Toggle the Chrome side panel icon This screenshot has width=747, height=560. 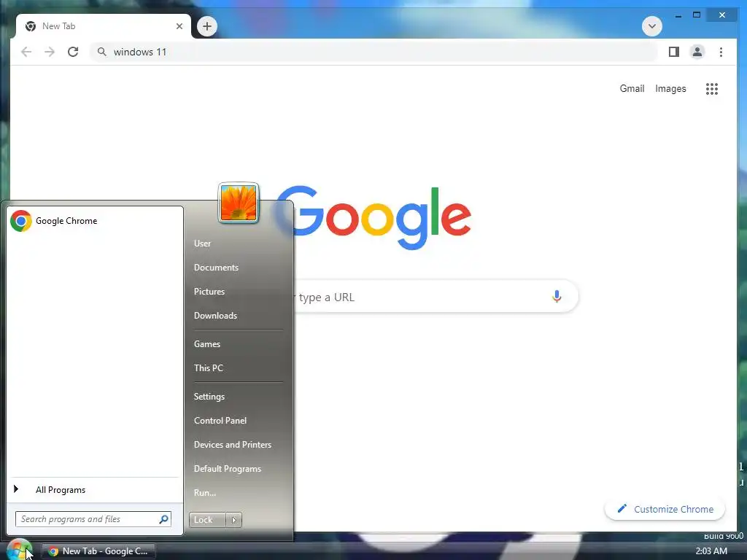click(673, 52)
